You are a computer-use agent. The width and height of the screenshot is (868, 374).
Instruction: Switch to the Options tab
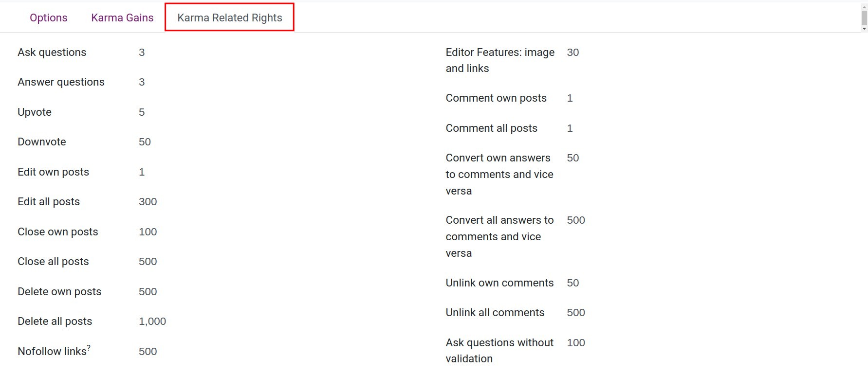click(48, 18)
